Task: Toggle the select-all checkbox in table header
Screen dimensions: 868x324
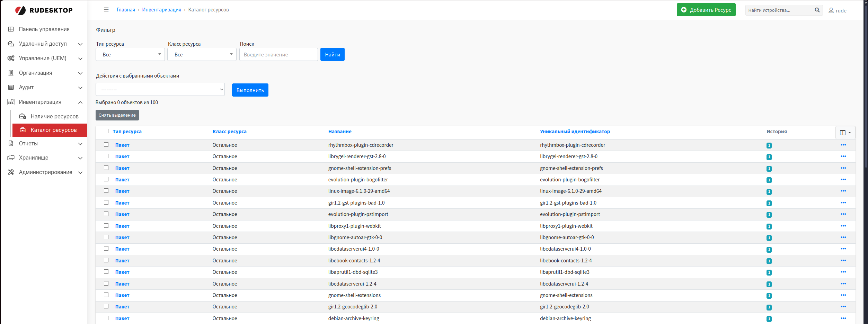Action: pyautogui.click(x=106, y=130)
